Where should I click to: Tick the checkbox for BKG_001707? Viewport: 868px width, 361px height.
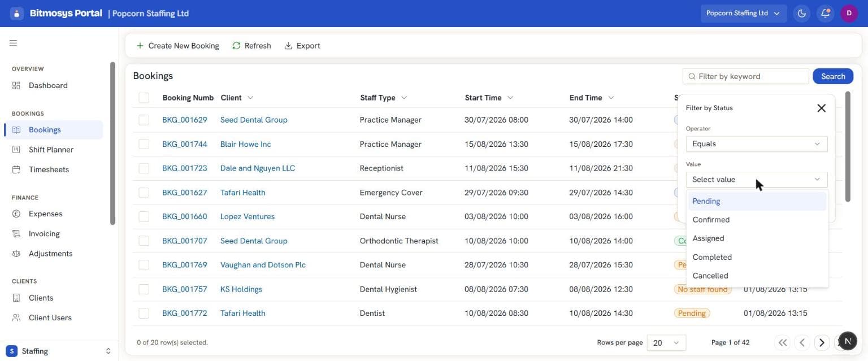click(x=144, y=241)
